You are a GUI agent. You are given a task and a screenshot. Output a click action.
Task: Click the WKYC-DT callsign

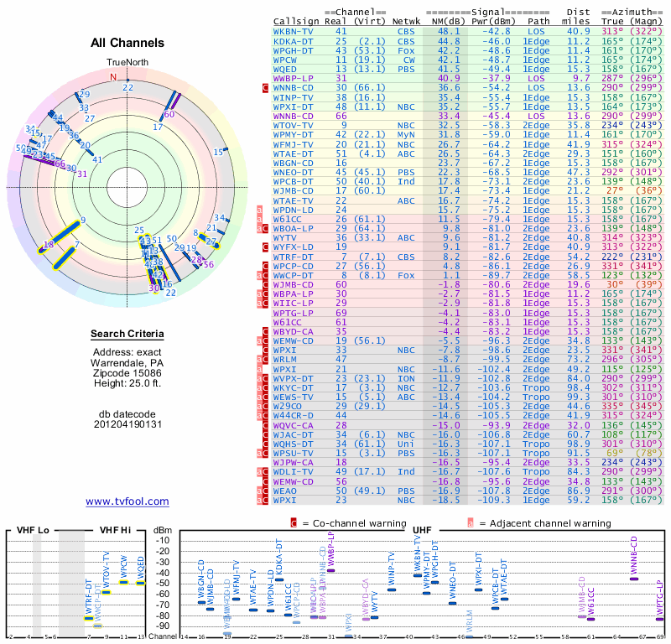click(293, 388)
